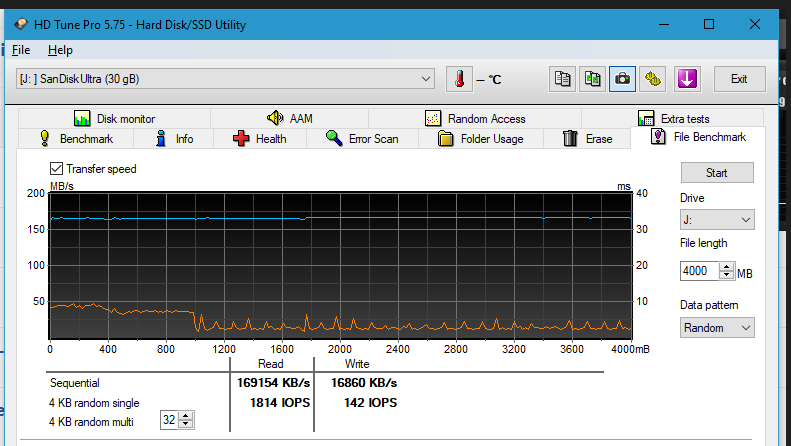This screenshot has width=791, height=446.
Task: Copy info to clipboard icon
Action: coord(562,79)
